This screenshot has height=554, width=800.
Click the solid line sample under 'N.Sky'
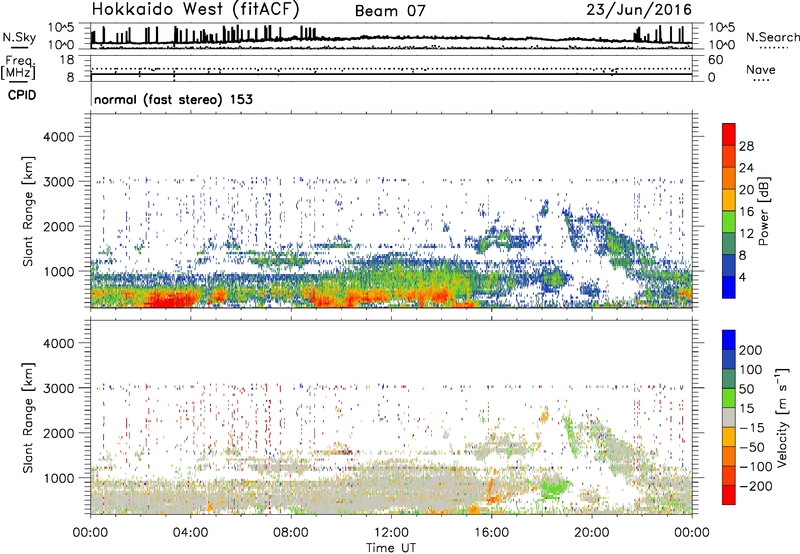(19, 47)
